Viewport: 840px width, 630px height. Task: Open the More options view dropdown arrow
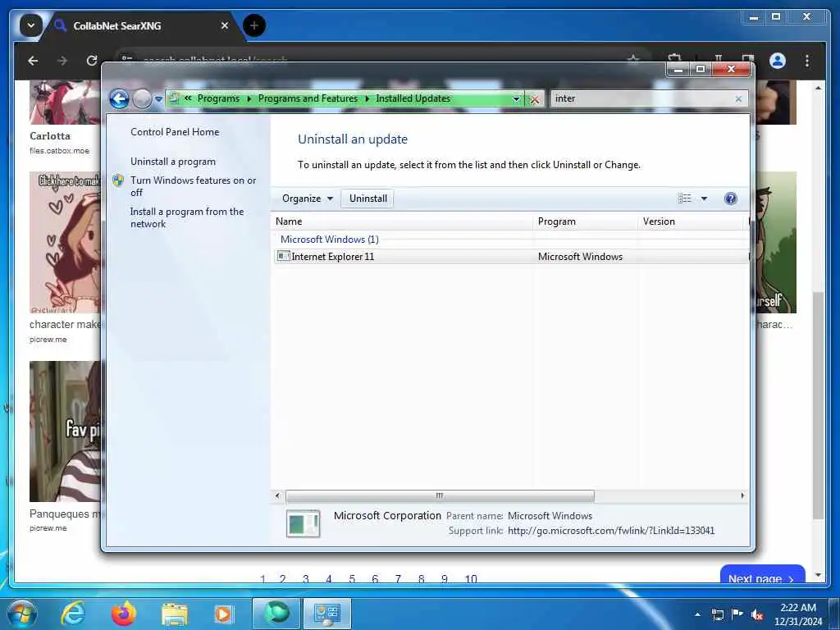tap(705, 199)
